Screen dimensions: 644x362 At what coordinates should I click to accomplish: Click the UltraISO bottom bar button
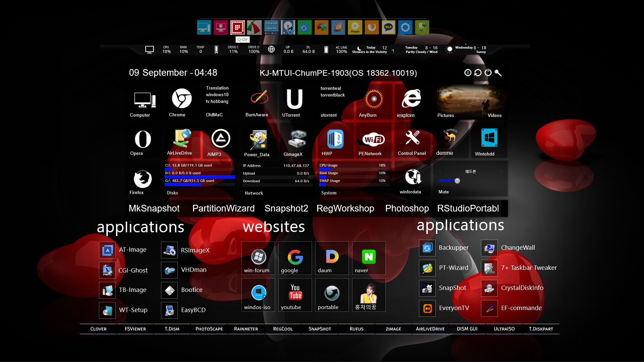504,329
